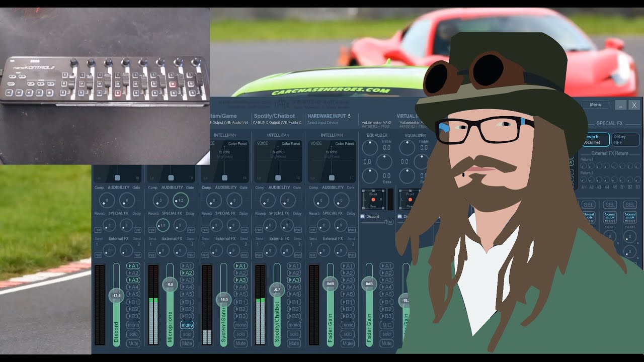Click the Treble knob in first Equalizer

(x=370, y=147)
